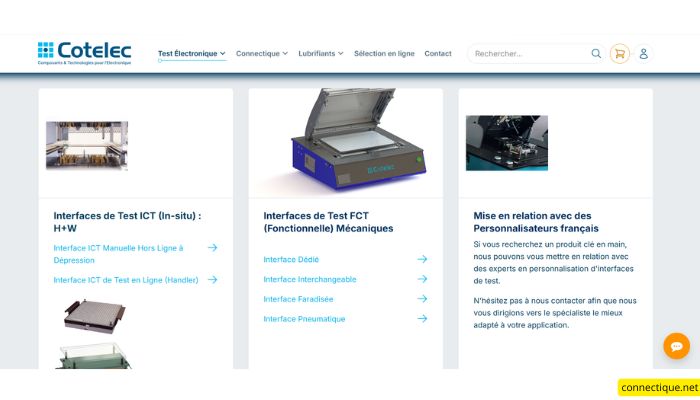Open the Interface Dédié link
700x400 pixels.
pyautogui.click(x=291, y=259)
